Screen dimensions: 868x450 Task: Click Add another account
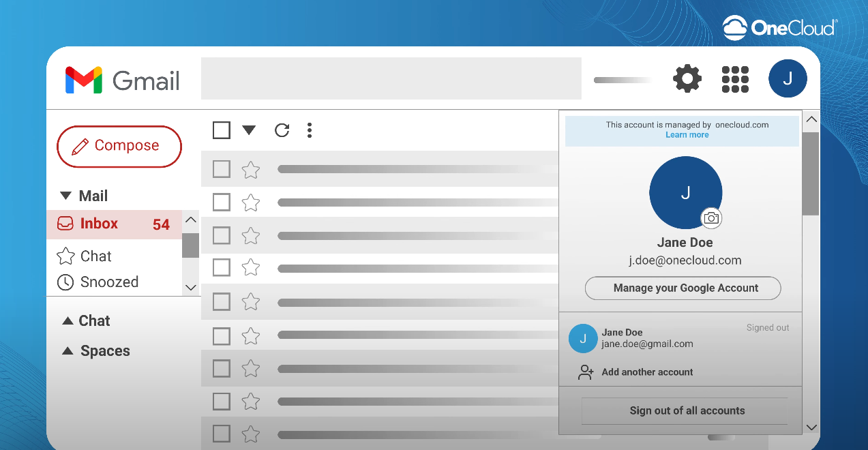pos(647,372)
